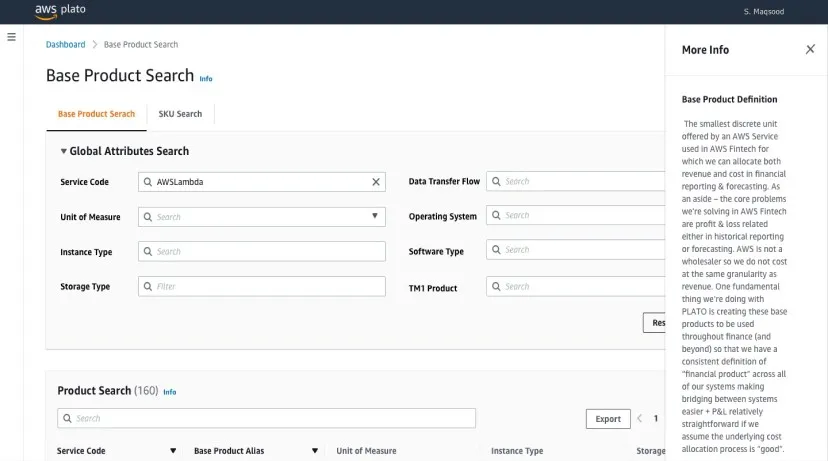Click the Operating System magnifier icon
This screenshot has width=828, height=461.
[x=496, y=215]
